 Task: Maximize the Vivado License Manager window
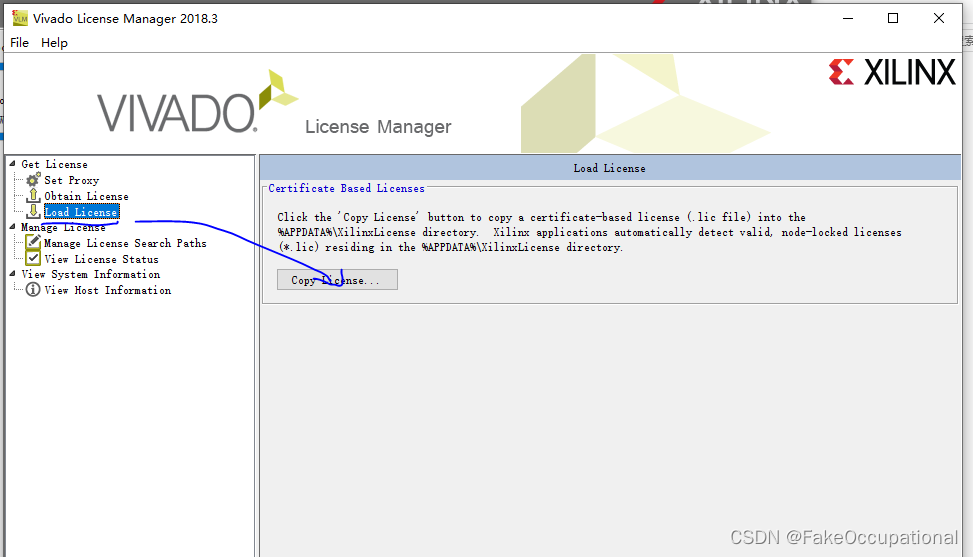893,19
